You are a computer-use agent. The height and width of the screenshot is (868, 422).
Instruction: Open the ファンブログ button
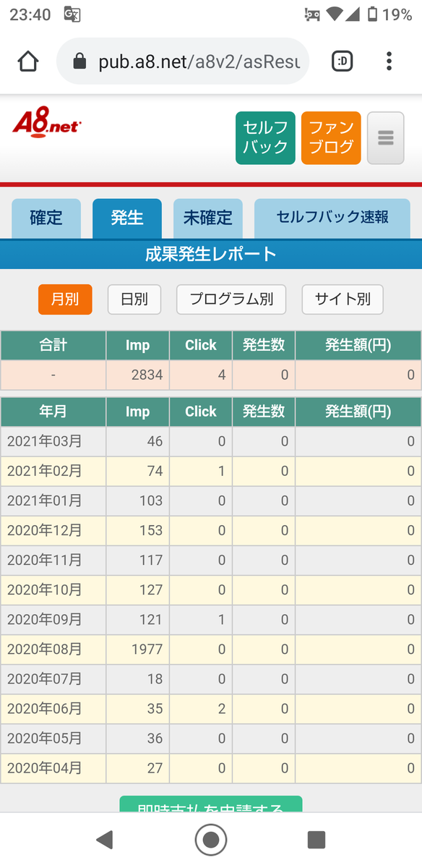(x=331, y=138)
